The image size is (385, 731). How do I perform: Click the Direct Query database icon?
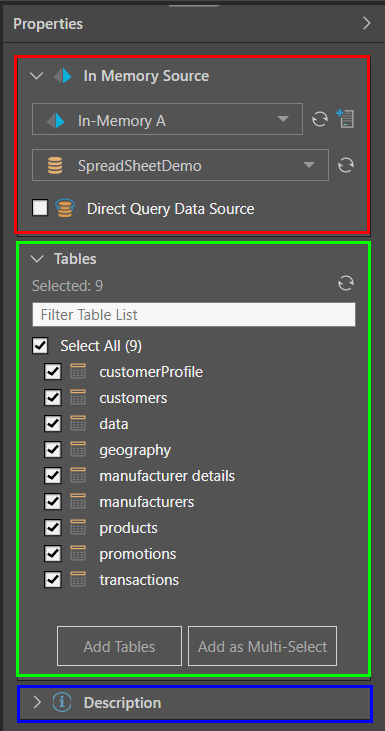click(64, 208)
